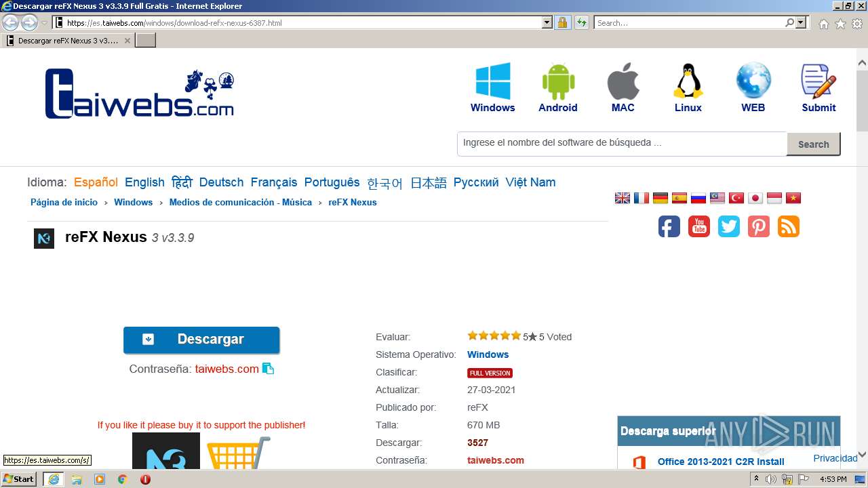Open the Windows operating system link
The height and width of the screenshot is (488, 868).
click(488, 354)
